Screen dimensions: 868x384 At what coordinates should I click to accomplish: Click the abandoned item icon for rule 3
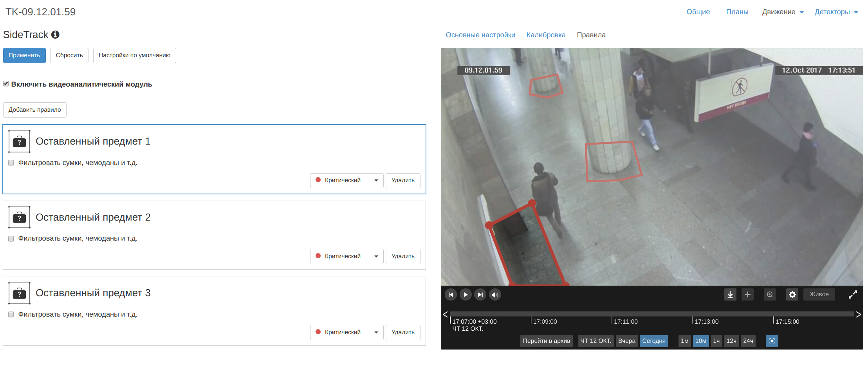(19, 293)
